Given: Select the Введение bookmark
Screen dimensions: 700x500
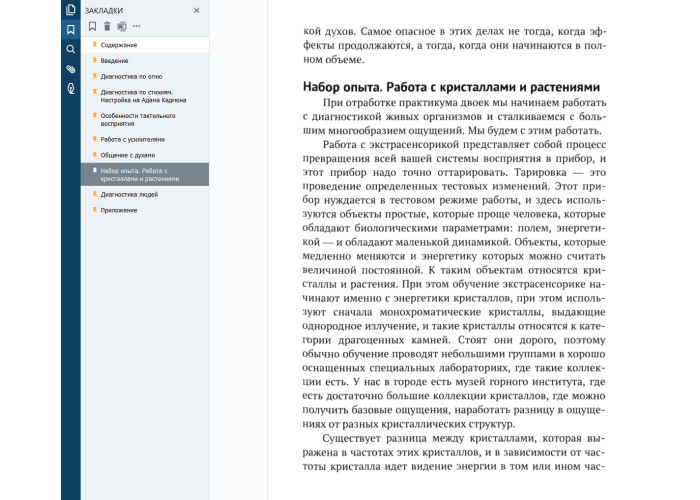Looking at the screenshot, I should pyautogui.click(x=115, y=60).
